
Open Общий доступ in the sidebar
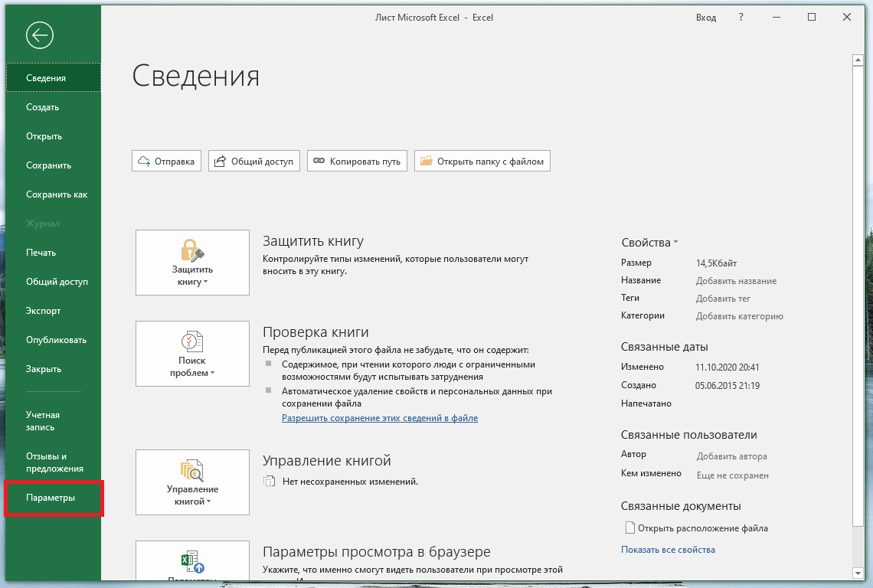tap(54, 282)
